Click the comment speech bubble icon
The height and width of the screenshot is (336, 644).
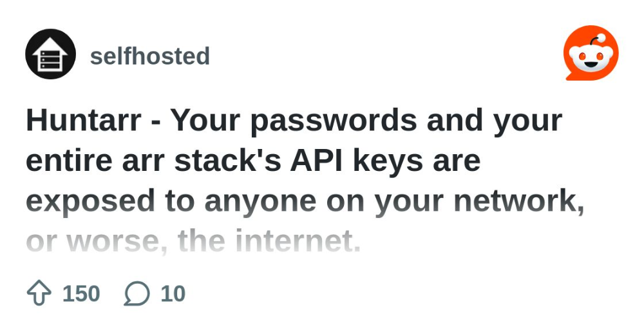coord(137,294)
